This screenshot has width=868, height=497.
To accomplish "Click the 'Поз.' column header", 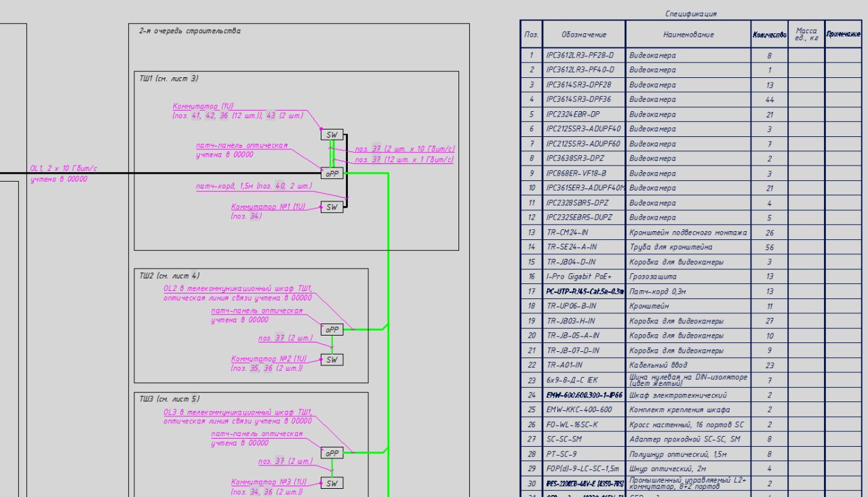I will click(531, 35).
